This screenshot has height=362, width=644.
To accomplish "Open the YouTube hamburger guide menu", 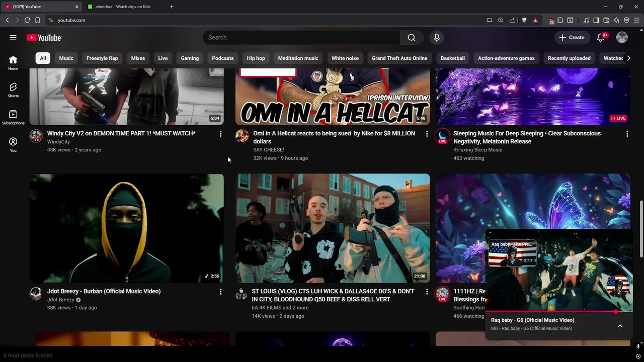I will (13, 38).
